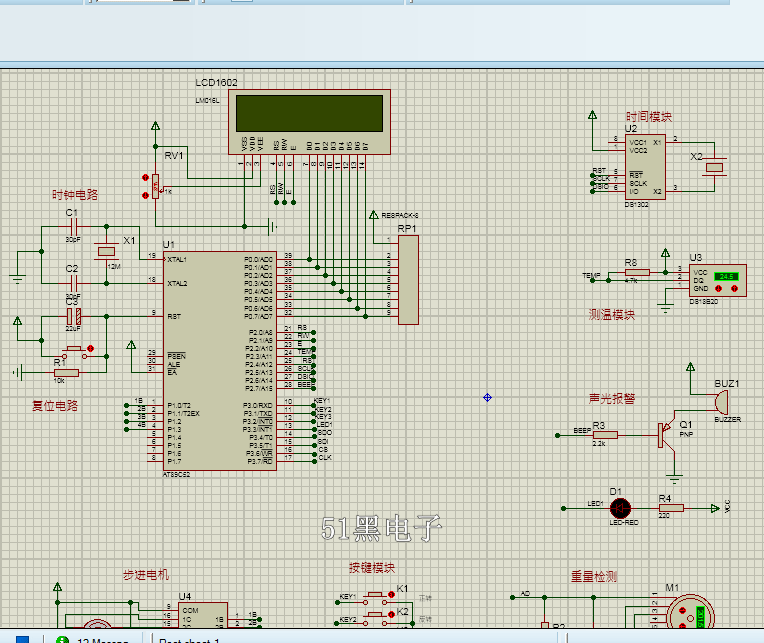Select resistor R3 2.2k

pyautogui.click(x=605, y=435)
